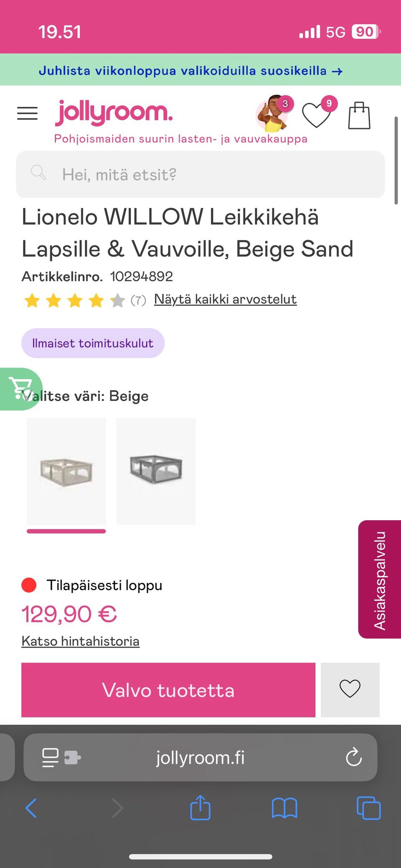Open the hamburger navigation menu
The height and width of the screenshot is (868, 401).
27,113
